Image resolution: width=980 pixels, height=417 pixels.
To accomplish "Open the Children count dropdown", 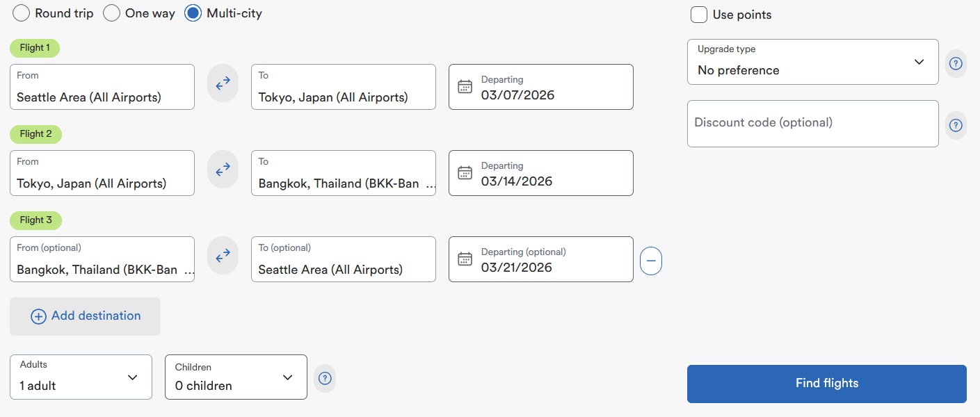I will (236, 377).
